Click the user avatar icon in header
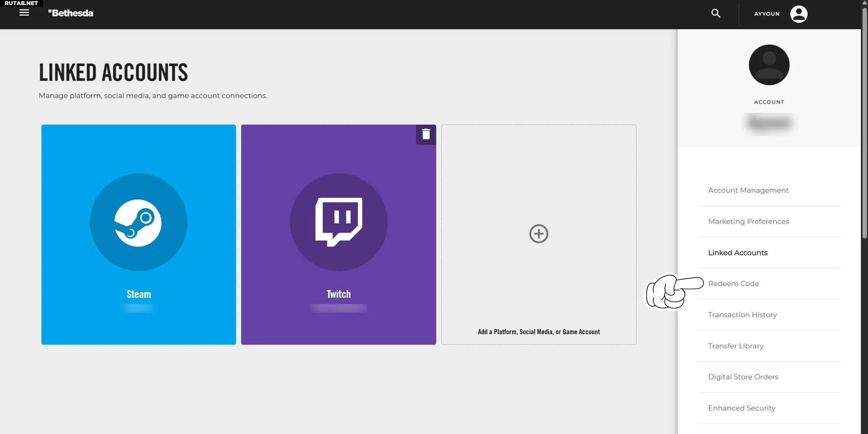 (x=799, y=14)
